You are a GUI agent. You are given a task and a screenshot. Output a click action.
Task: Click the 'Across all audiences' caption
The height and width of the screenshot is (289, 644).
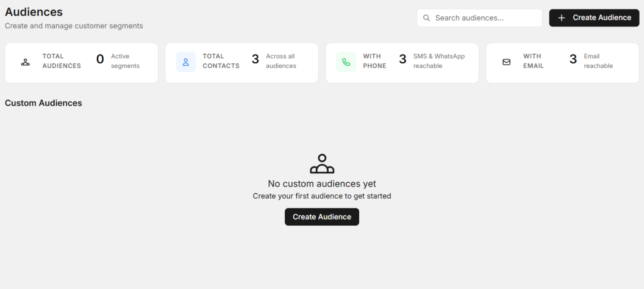click(281, 61)
